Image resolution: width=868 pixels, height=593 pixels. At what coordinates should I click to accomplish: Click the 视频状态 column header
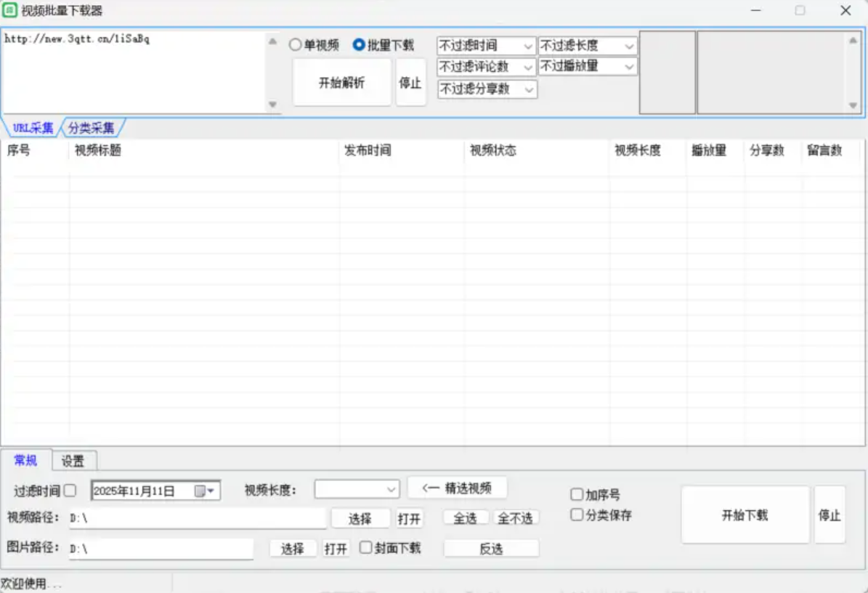point(537,150)
